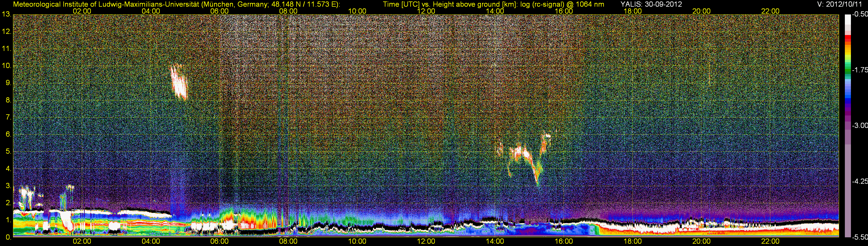Click the '22:00' label on the top time axis
Image resolution: width=868 pixels, height=246 pixels.
click(x=770, y=11)
